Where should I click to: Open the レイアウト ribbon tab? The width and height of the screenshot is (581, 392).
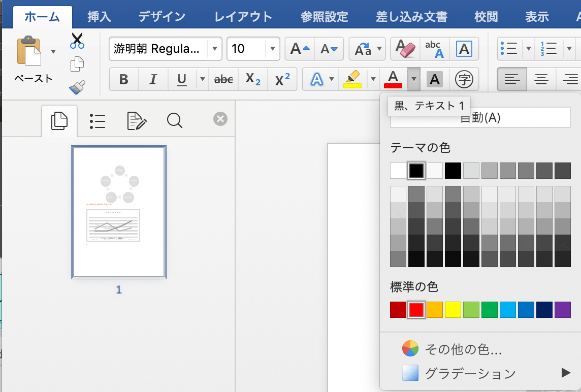[243, 17]
